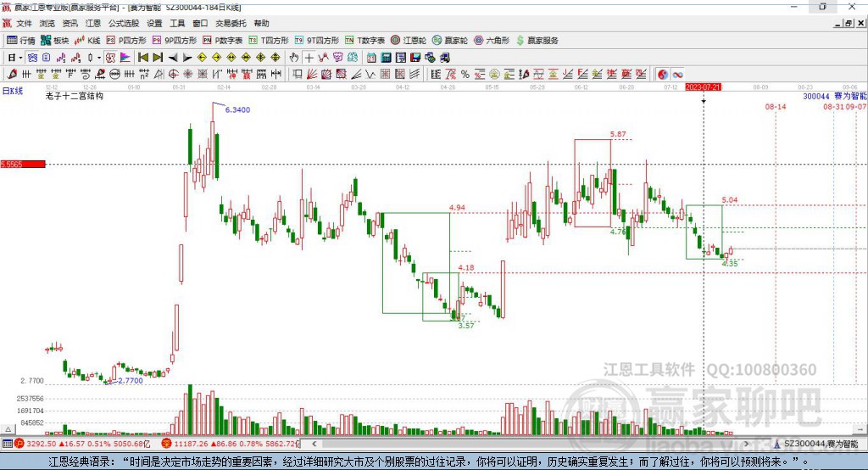Click the colorful gradient triangle icon
Viewport: 868px width, 470px height.
pos(125,58)
